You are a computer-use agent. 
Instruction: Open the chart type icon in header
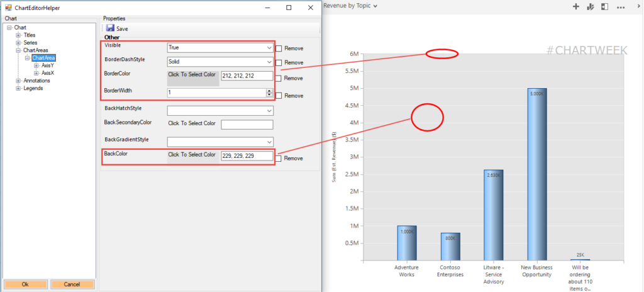click(x=590, y=6)
